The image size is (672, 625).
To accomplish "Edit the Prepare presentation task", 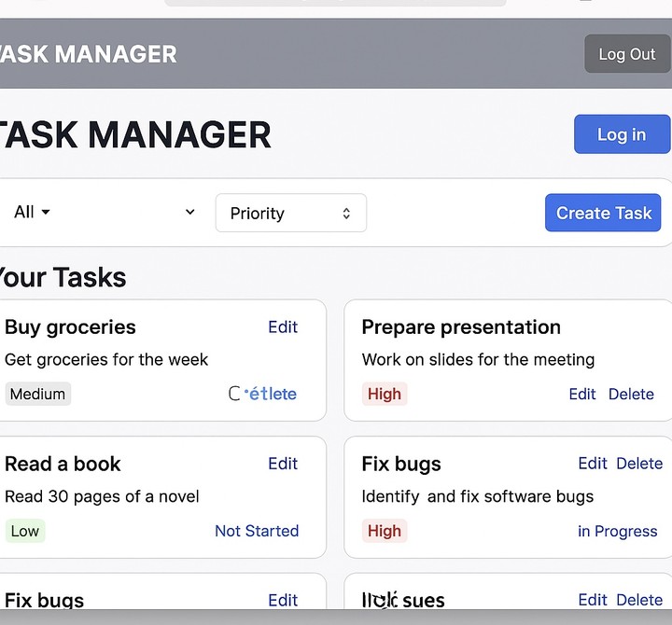I will [x=581, y=395].
